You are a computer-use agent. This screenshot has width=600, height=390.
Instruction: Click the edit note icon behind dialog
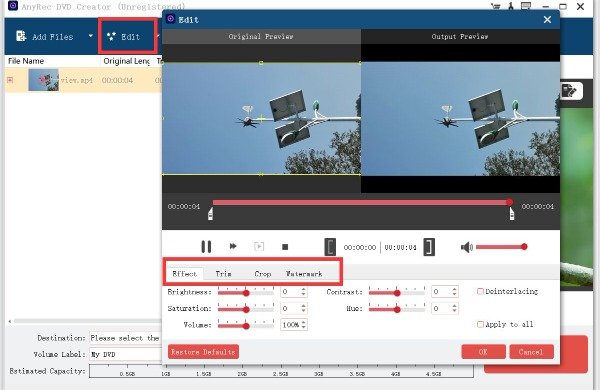click(569, 91)
